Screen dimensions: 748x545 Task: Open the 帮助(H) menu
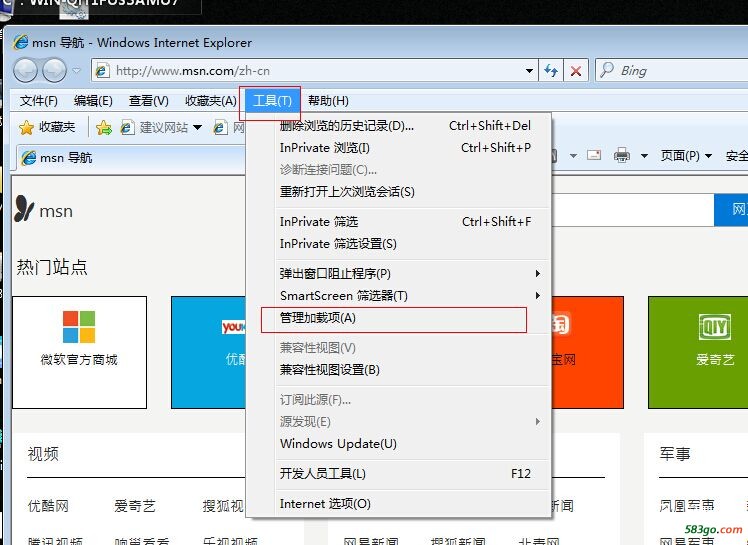pyautogui.click(x=328, y=101)
